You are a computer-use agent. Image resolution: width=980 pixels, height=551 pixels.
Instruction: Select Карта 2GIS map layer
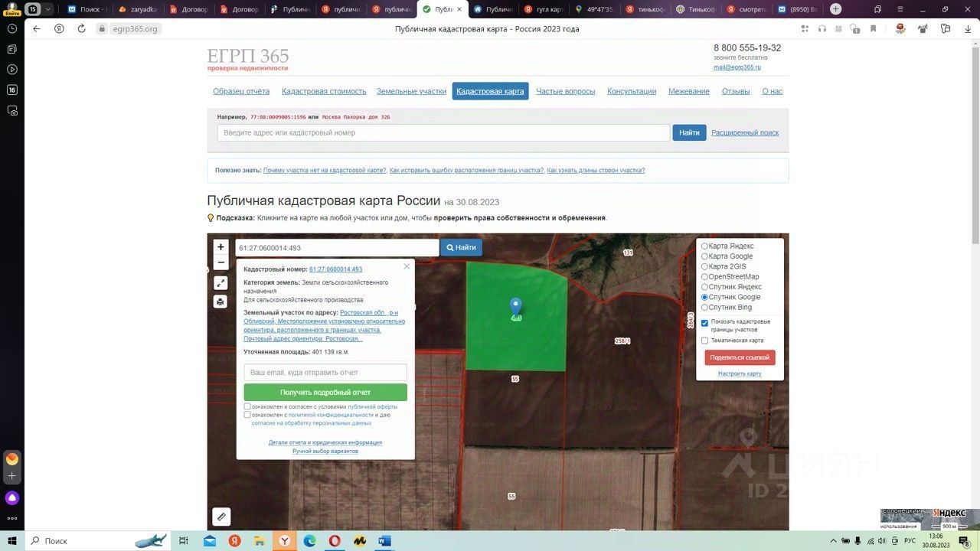704,266
